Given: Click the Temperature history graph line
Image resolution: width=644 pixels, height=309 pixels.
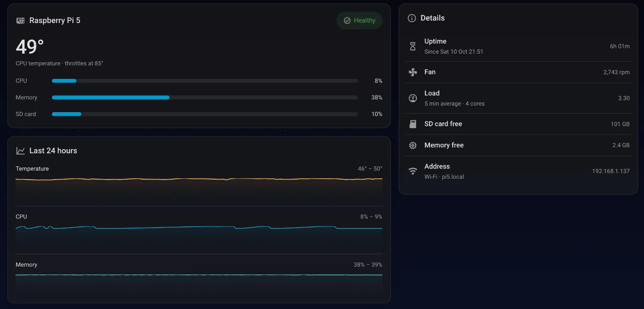Looking at the screenshot, I should [x=199, y=179].
